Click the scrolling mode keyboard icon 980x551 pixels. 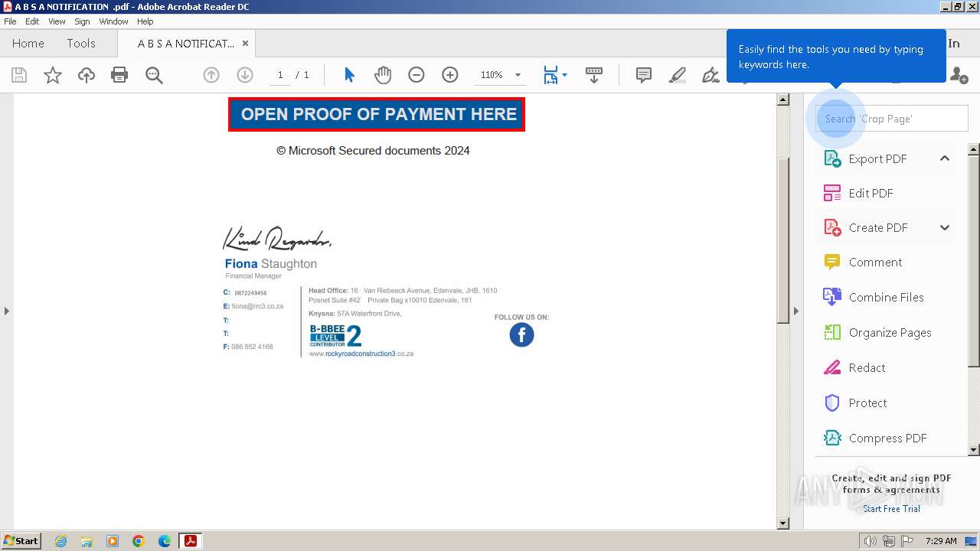[x=594, y=75]
